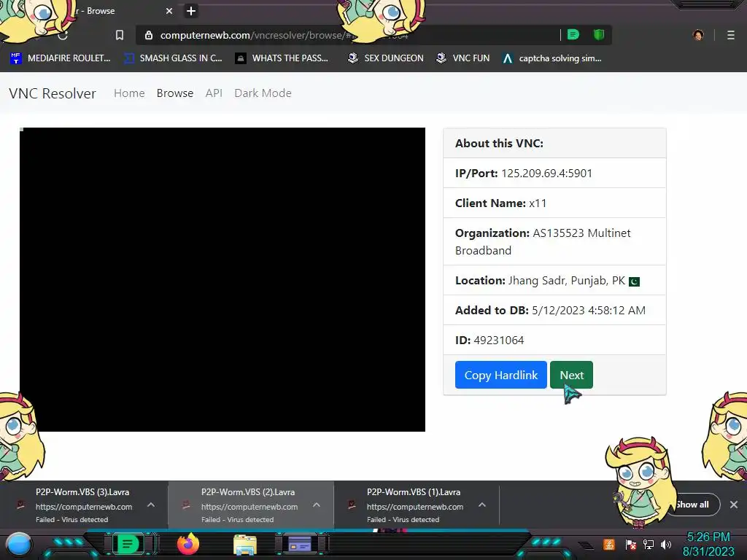Open File Explorer from taskbar

click(x=245, y=545)
